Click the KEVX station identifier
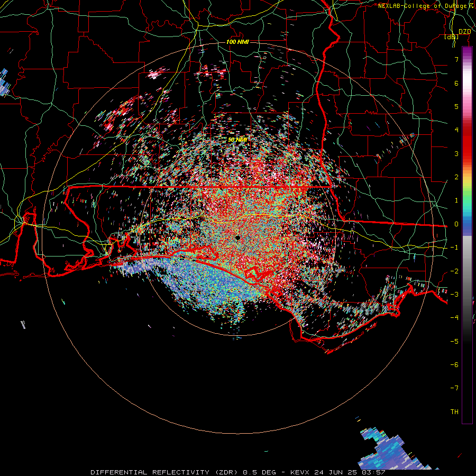 pos(300,472)
